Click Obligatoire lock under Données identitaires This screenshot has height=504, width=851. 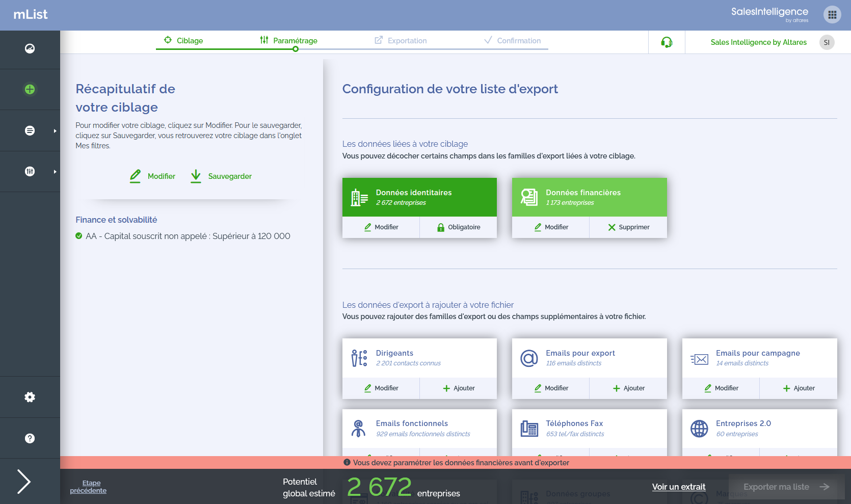pyautogui.click(x=459, y=227)
